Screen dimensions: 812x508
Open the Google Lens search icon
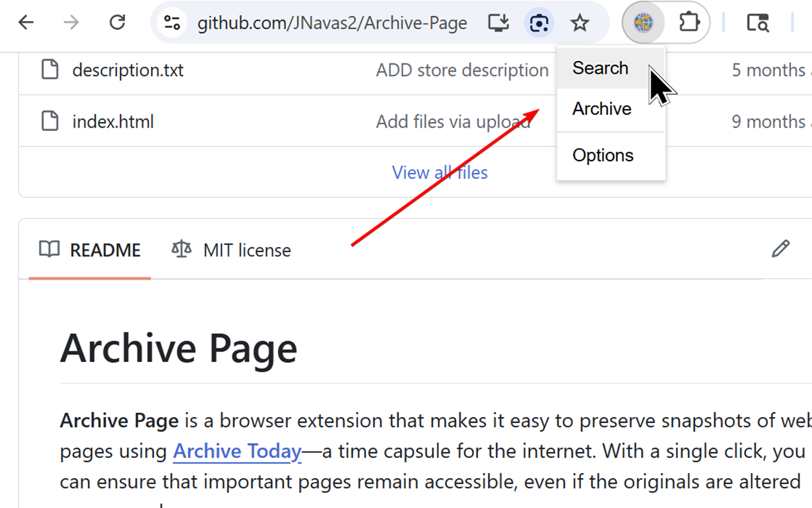coord(539,23)
